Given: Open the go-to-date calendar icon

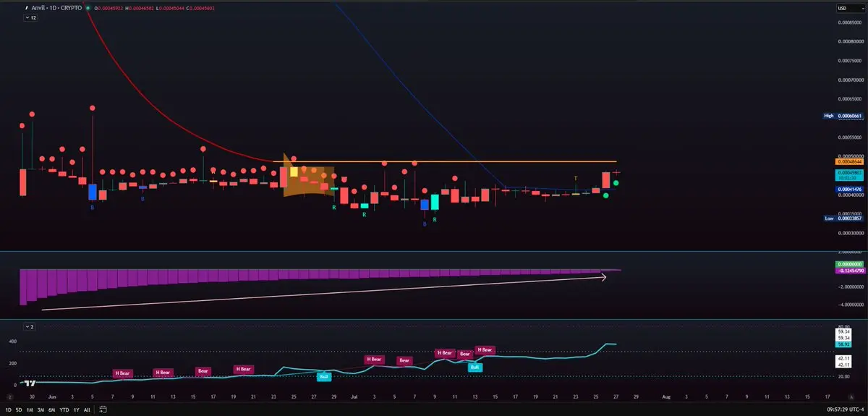Looking at the screenshot, I should (103, 409).
